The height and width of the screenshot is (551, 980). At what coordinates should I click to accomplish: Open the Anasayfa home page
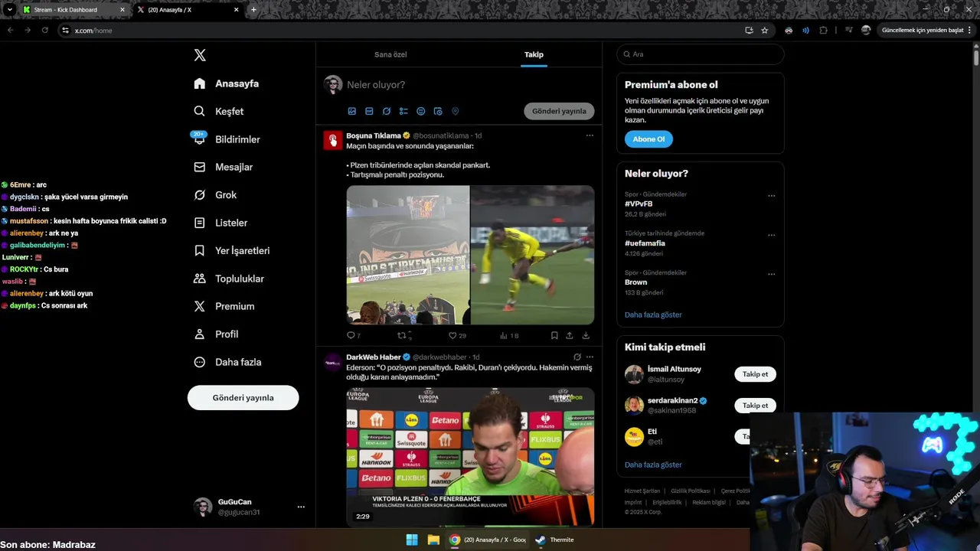point(227,83)
